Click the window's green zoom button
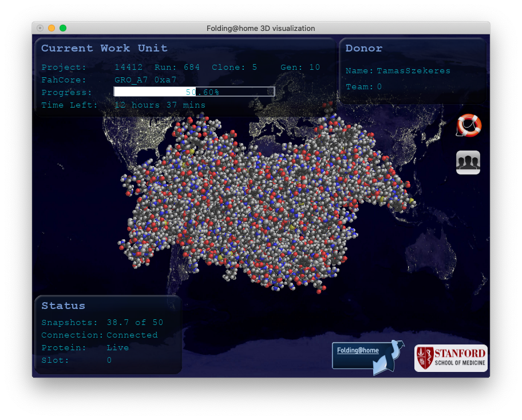The height and width of the screenshot is (420, 522). [x=63, y=28]
